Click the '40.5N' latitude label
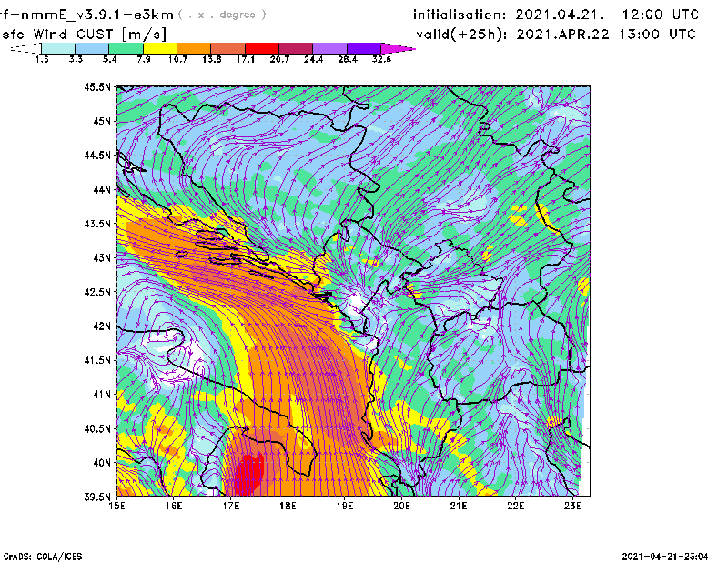The height and width of the screenshot is (562, 728). (x=97, y=429)
